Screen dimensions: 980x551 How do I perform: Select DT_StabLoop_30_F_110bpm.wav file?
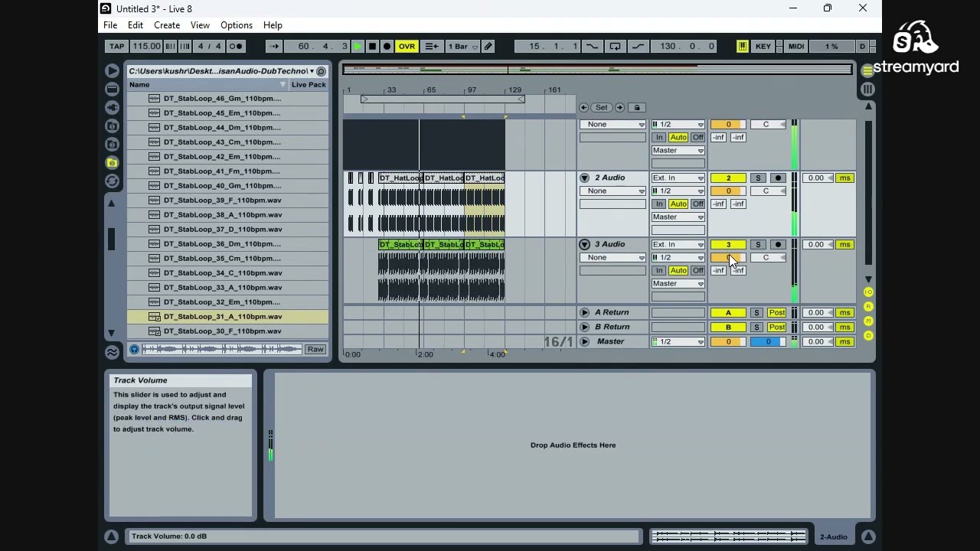(228, 331)
